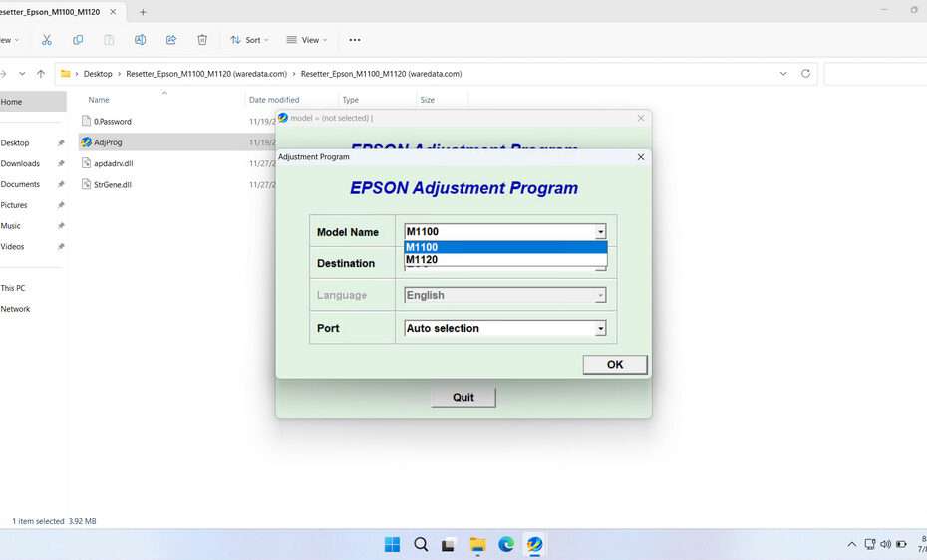927x560 pixels.
Task: Click the battery icon in system tray
Action: 901,544
